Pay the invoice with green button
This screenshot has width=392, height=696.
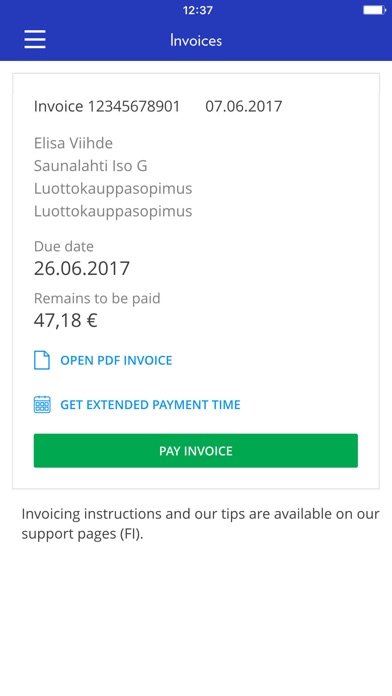click(x=196, y=451)
